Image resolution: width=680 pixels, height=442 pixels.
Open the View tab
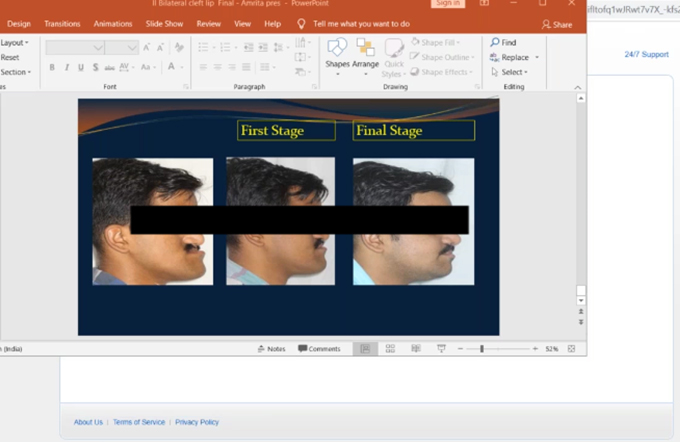(242, 24)
